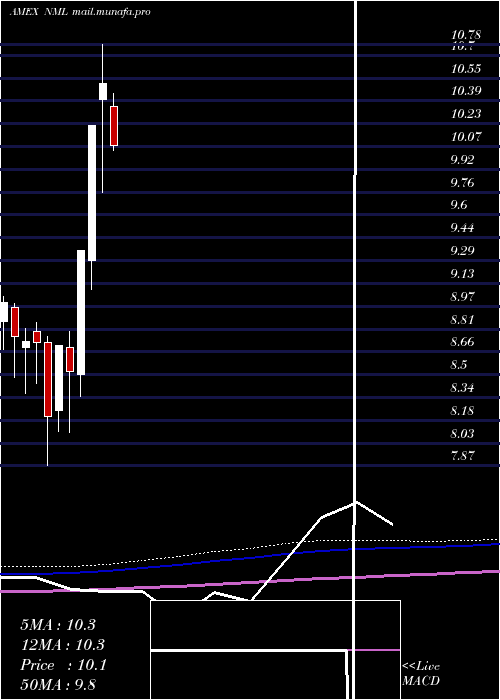The height and width of the screenshot is (700, 500).
Task: Click the 10.39 price axis label
Action: 466,91
